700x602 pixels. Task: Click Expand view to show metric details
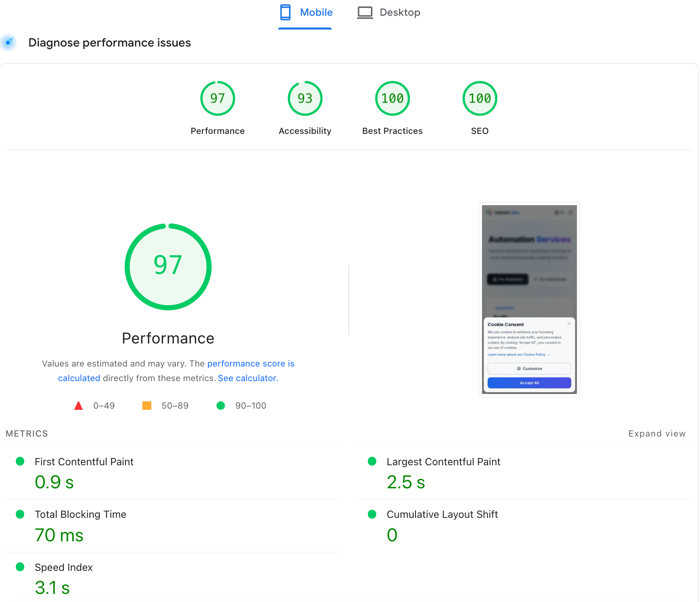point(657,433)
